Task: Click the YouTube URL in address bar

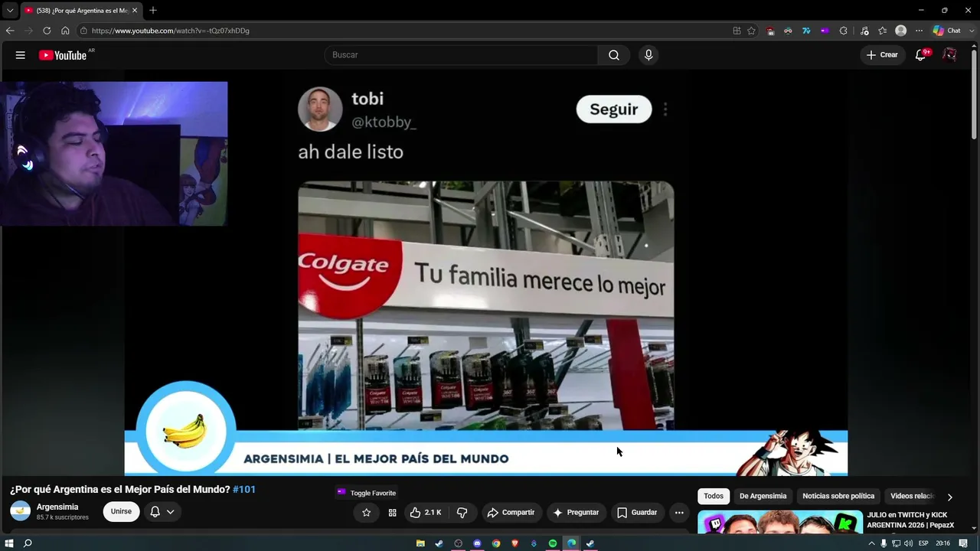Action: pyautogui.click(x=171, y=31)
